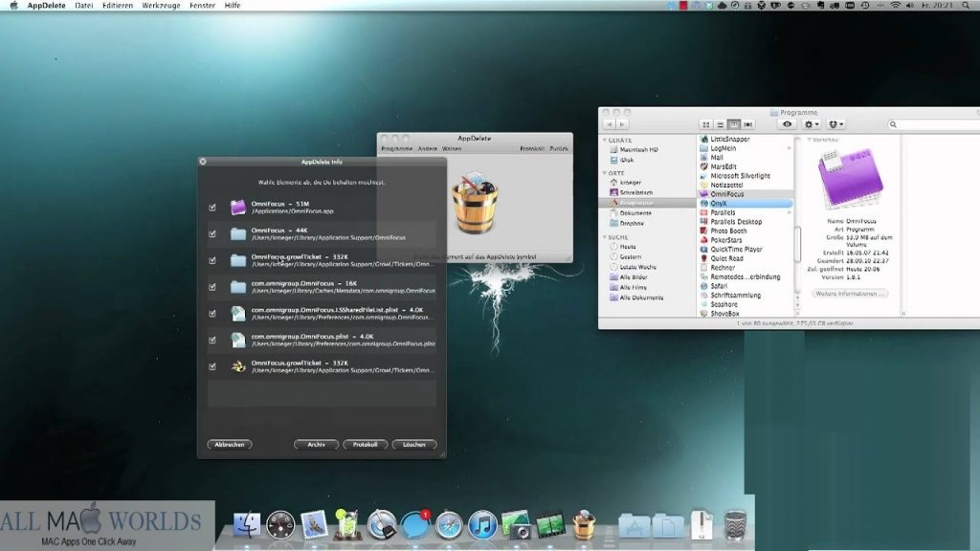Select Macintosh HD in Finder sidebar
This screenshot has width=980, height=551.
(x=638, y=150)
